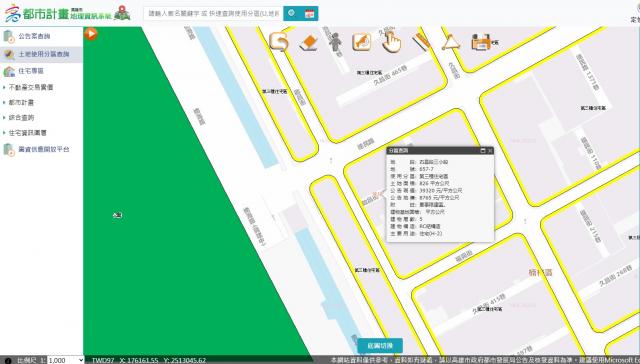Click the 久昌街 415巷 street label
The height and width of the screenshot is (364, 640).
489,304
